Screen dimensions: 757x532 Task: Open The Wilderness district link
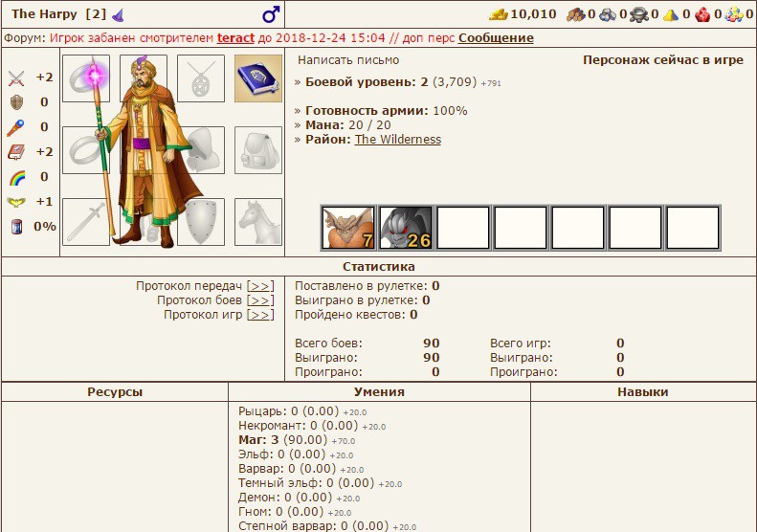(398, 140)
